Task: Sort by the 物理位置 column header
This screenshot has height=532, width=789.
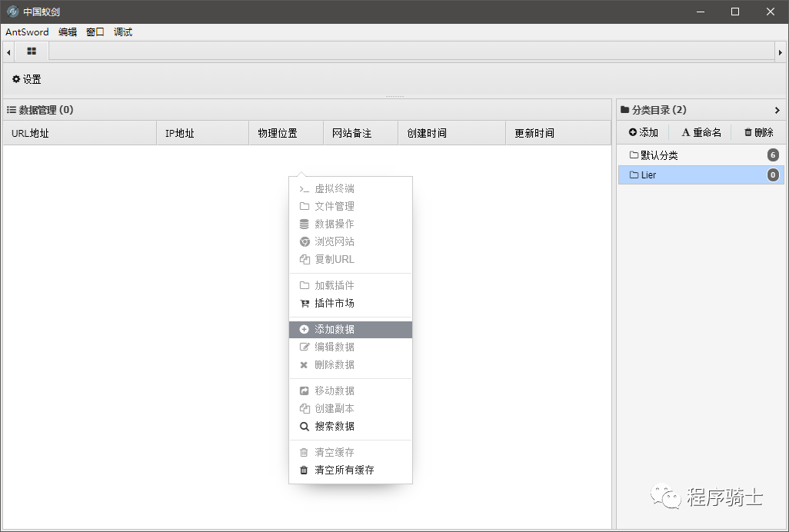Action: 286,133
